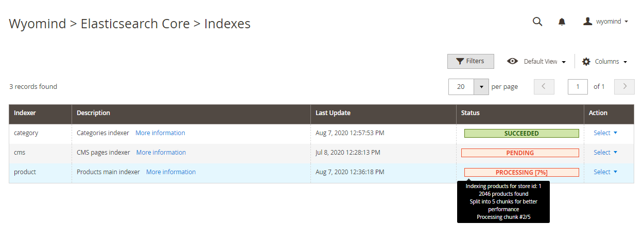This screenshot has width=644, height=242.
Task: Click the PROCESSING [7%] progress bar
Action: coord(521,172)
